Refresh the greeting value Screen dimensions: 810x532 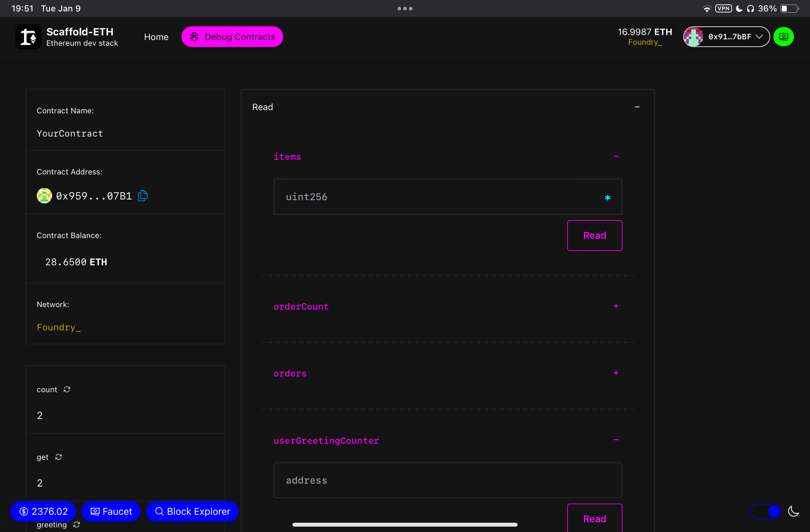(76, 524)
